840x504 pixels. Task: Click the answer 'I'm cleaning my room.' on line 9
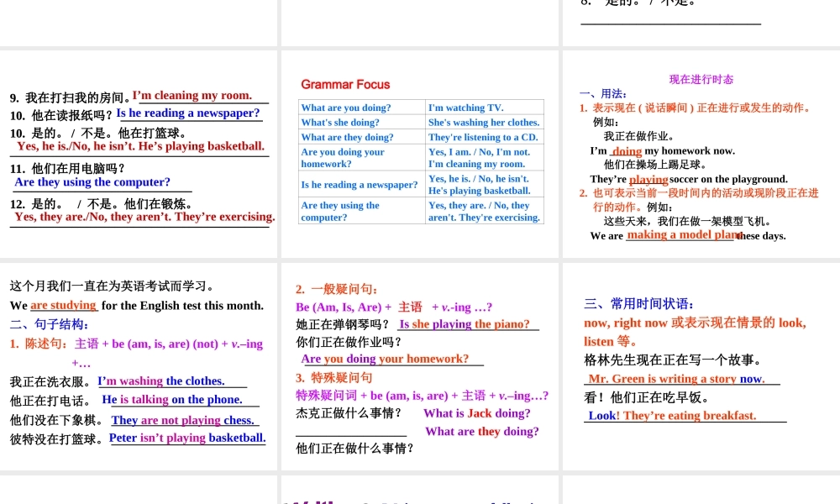pos(192,96)
